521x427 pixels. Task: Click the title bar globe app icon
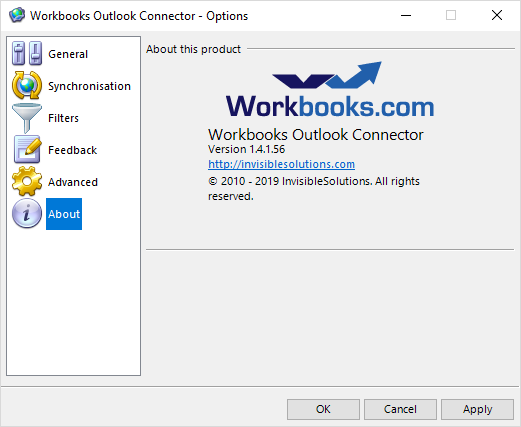point(17,15)
